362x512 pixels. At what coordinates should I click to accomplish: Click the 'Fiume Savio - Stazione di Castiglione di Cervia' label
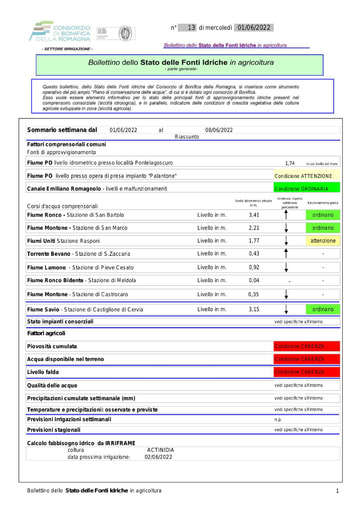(x=85, y=310)
